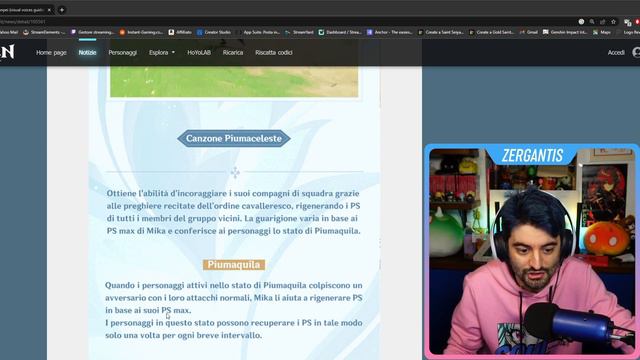Open the Maps bookmark
640x360 pixels.
tap(602, 32)
